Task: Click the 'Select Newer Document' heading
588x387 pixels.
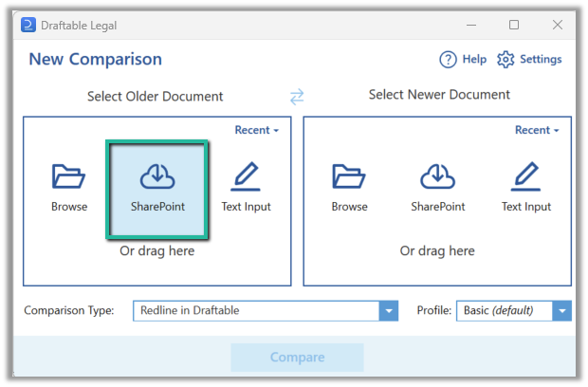Action: click(x=439, y=95)
